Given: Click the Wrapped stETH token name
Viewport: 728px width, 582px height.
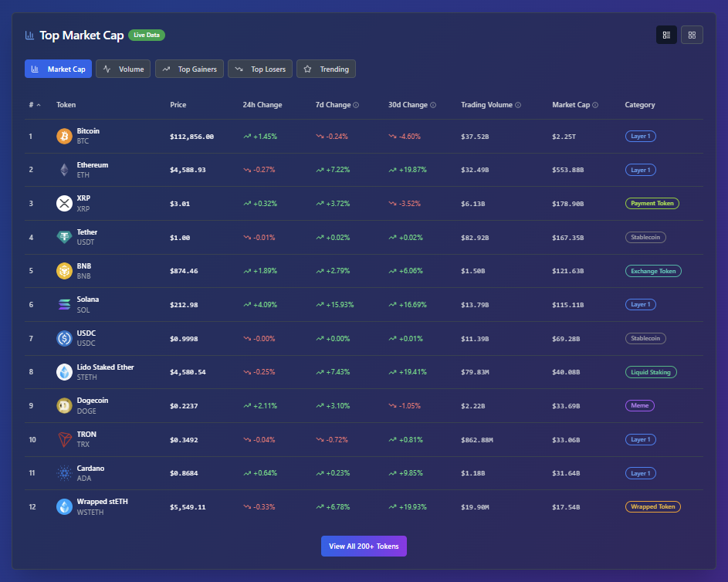Looking at the screenshot, I should (102, 502).
